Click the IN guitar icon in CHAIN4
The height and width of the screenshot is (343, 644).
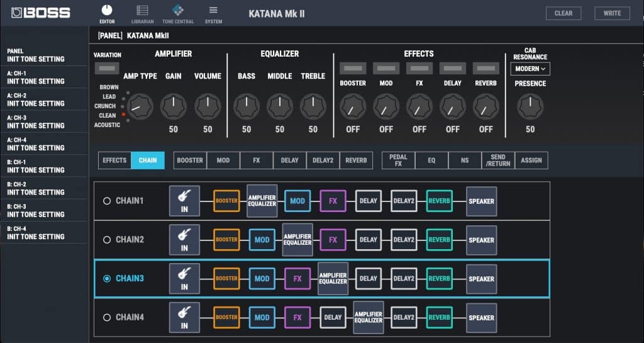pos(184,318)
